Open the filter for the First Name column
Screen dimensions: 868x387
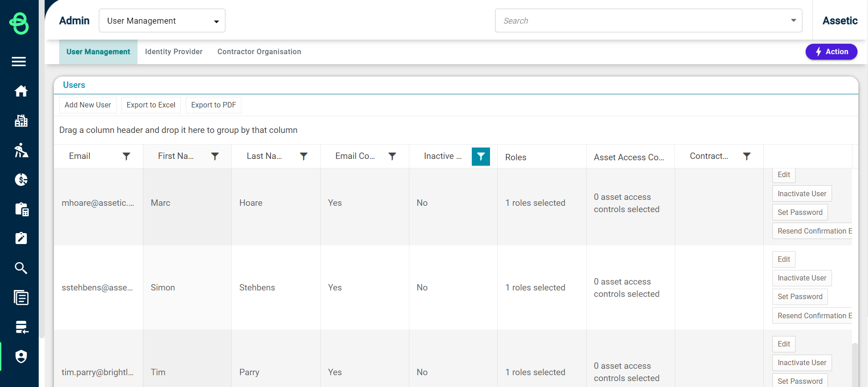coord(215,156)
